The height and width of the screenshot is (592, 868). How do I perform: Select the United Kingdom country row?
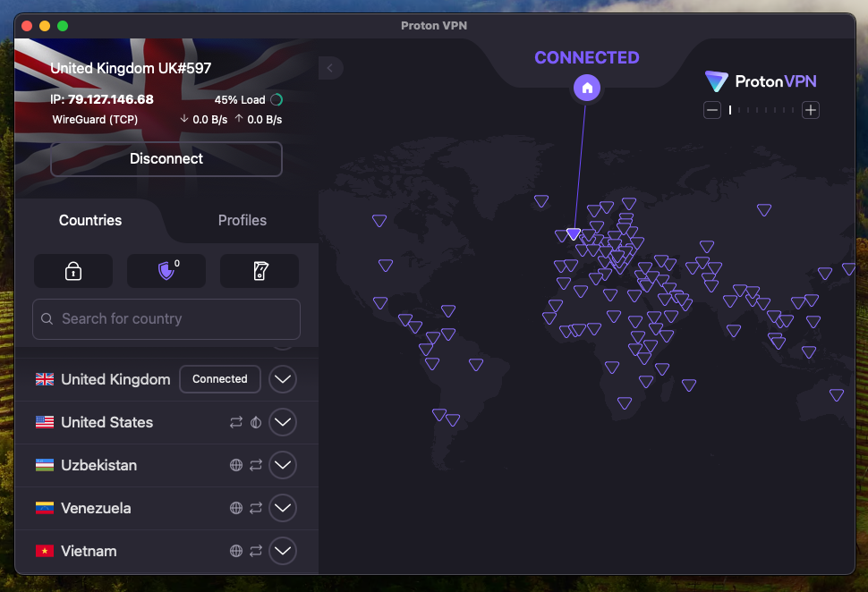166,379
